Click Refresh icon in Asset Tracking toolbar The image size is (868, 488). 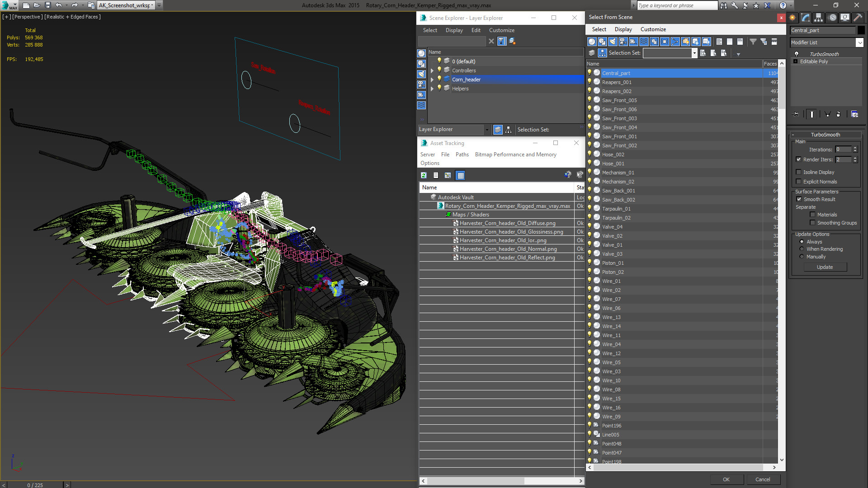tap(424, 175)
